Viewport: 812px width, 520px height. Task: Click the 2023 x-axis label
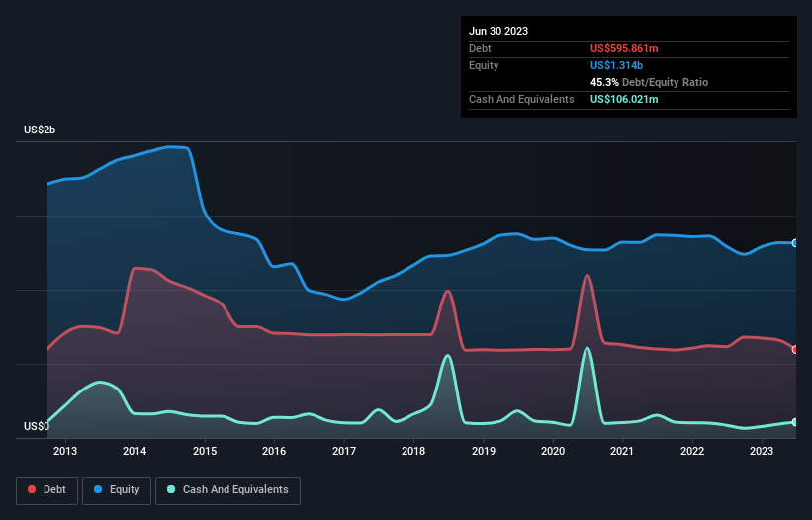pos(762,451)
